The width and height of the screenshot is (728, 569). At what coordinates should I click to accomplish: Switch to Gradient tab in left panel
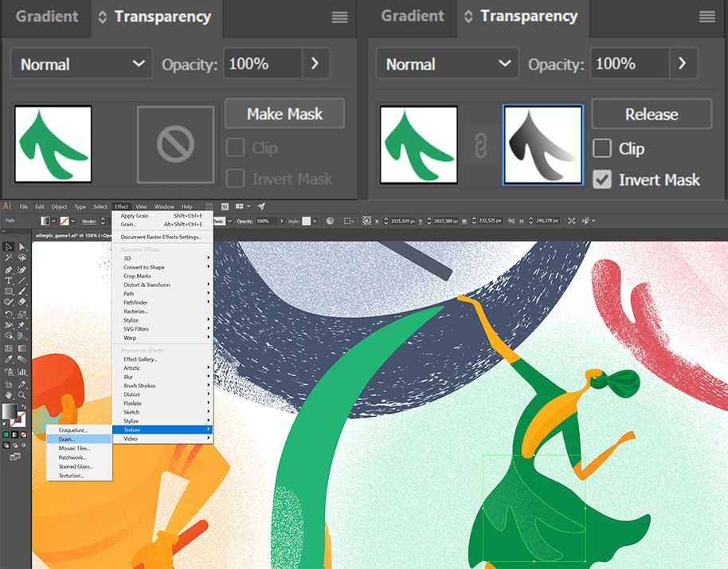[x=47, y=17]
